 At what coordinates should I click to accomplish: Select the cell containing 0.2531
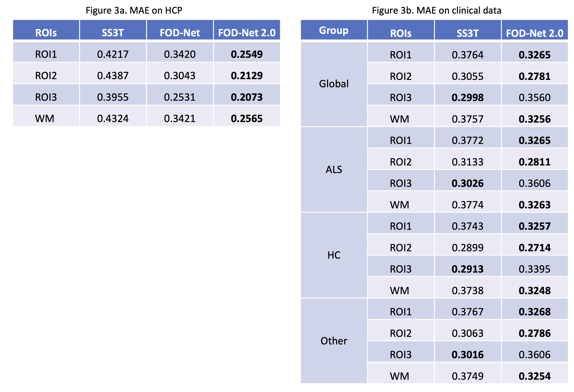point(180,97)
